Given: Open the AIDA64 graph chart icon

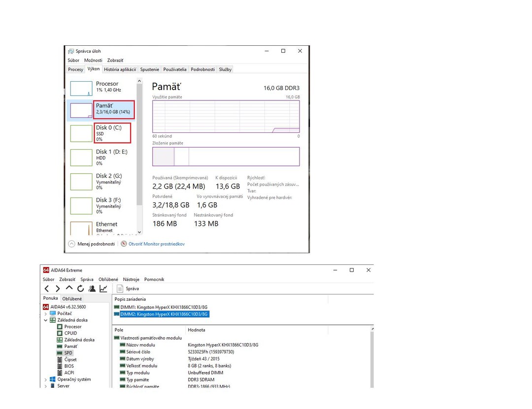Looking at the screenshot, I should click(103, 288).
